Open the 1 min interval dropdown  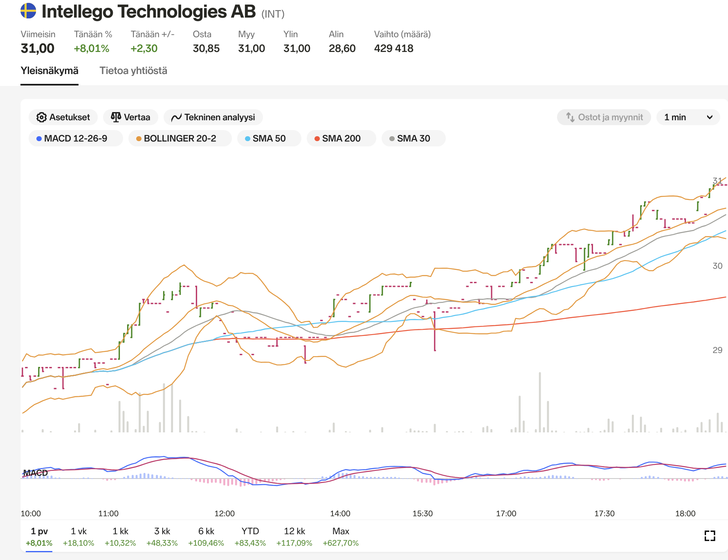tap(688, 117)
